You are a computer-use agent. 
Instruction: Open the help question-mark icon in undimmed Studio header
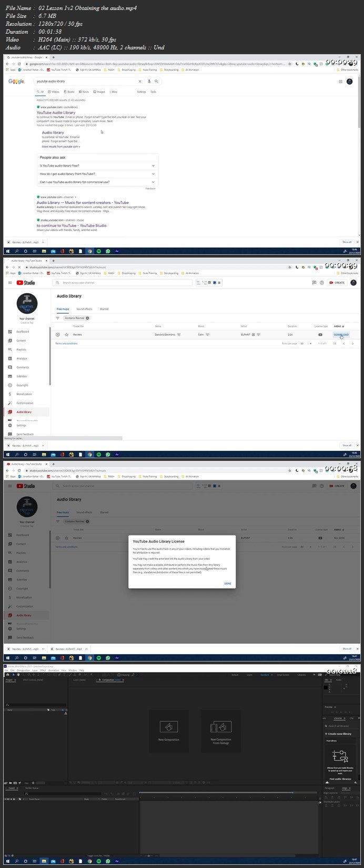tap(322, 283)
